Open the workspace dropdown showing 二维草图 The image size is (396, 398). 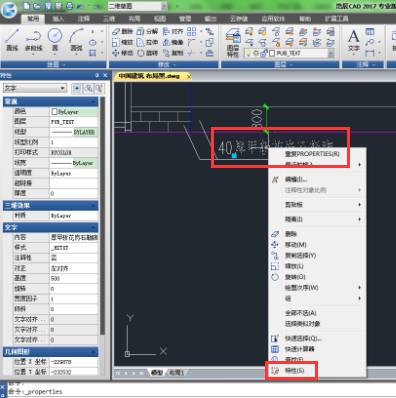pyautogui.click(x=137, y=6)
